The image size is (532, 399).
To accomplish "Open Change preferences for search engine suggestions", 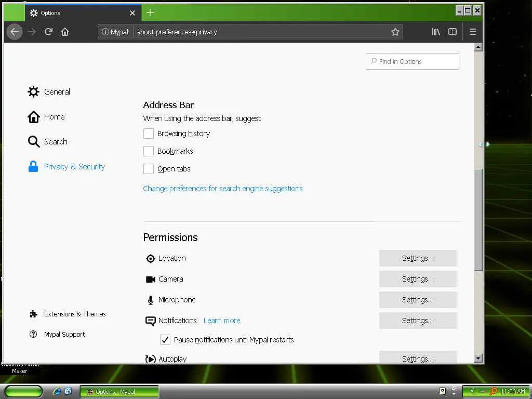I will point(223,188).
